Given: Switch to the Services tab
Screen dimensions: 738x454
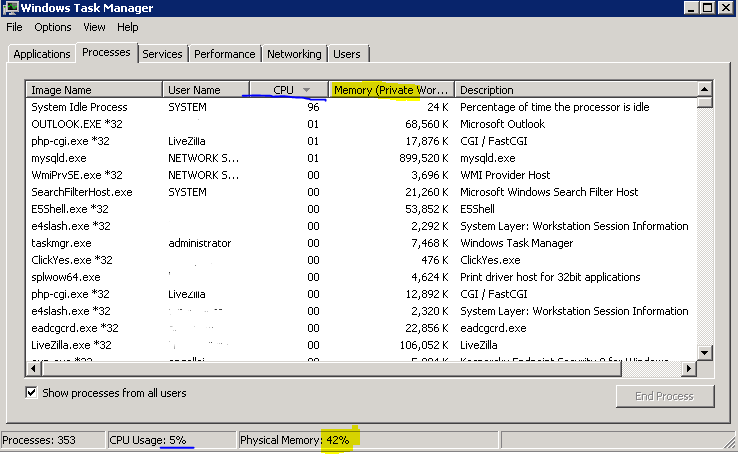Looking at the screenshot, I should click(162, 54).
